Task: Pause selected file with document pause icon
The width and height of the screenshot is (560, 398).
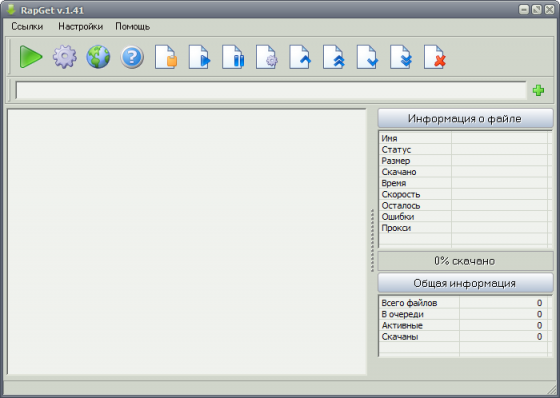Action: (233, 57)
